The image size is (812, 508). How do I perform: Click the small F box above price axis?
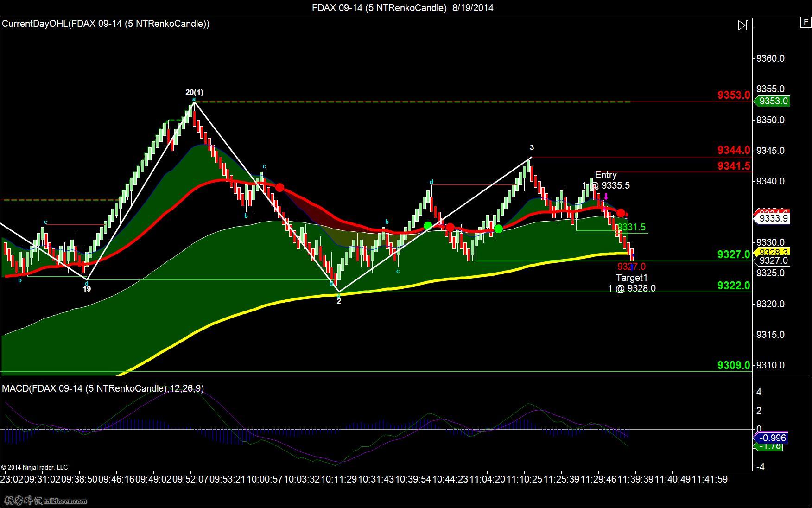coord(806,22)
